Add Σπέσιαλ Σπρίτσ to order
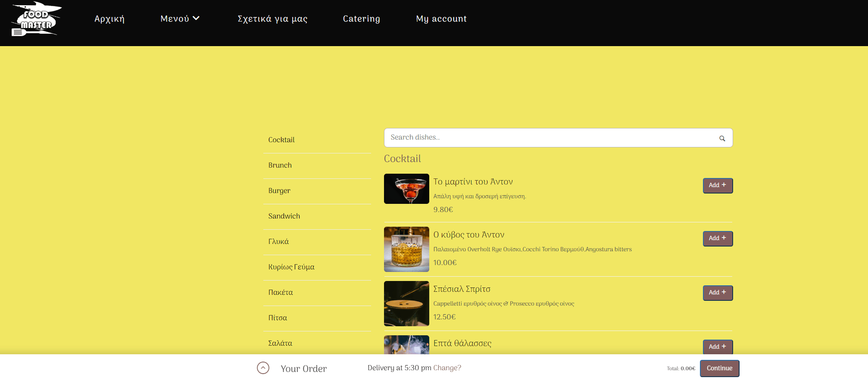This screenshot has width=868, height=384. tap(717, 293)
